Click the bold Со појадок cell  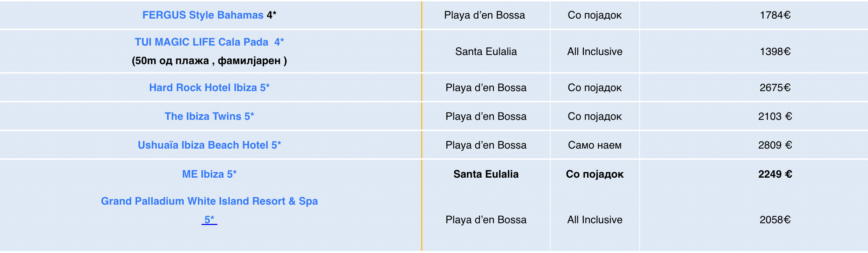point(594,174)
